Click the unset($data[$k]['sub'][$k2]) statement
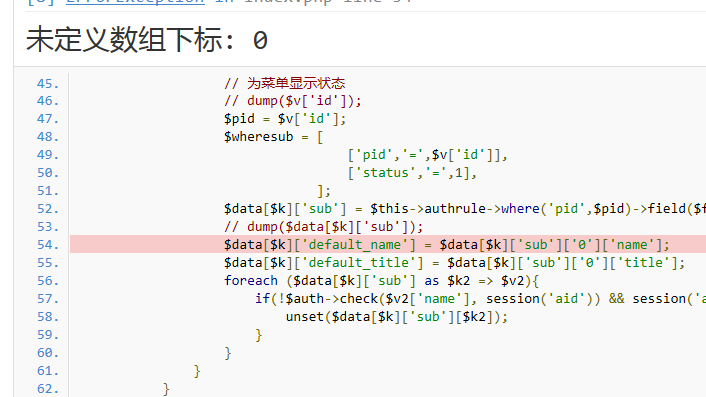Image resolution: width=706 pixels, height=397 pixels. 397,317
